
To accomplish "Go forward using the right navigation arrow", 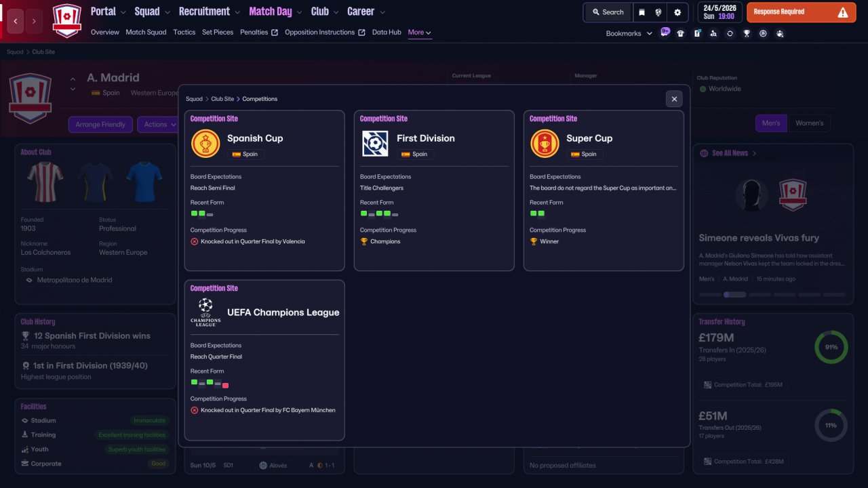I will click(x=34, y=21).
